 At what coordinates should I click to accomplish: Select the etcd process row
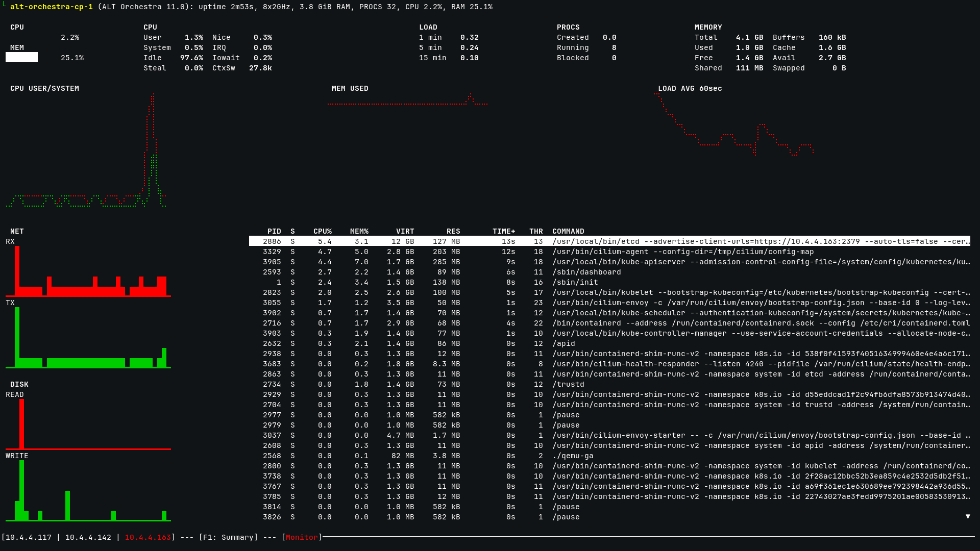(x=609, y=241)
